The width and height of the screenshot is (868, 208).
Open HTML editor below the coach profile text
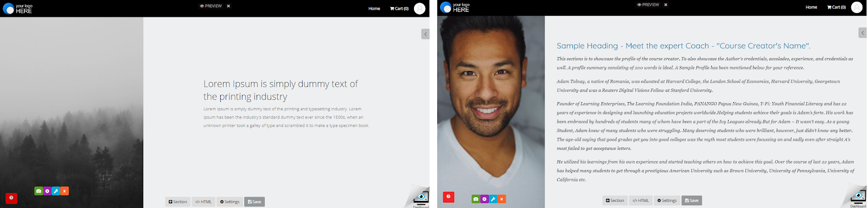tap(641, 200)
